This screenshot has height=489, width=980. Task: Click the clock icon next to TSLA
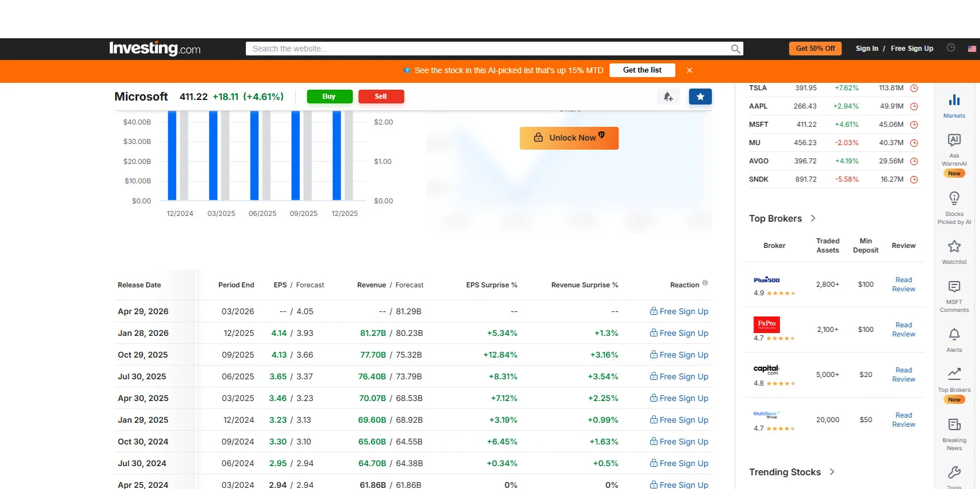point(914,88)
